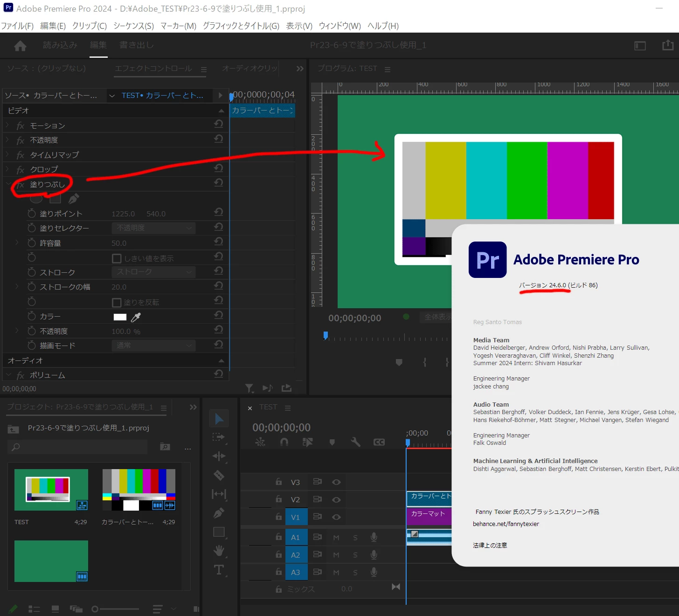Enable voice-over record on A3
679x616 pixels.
coord(374,572)
